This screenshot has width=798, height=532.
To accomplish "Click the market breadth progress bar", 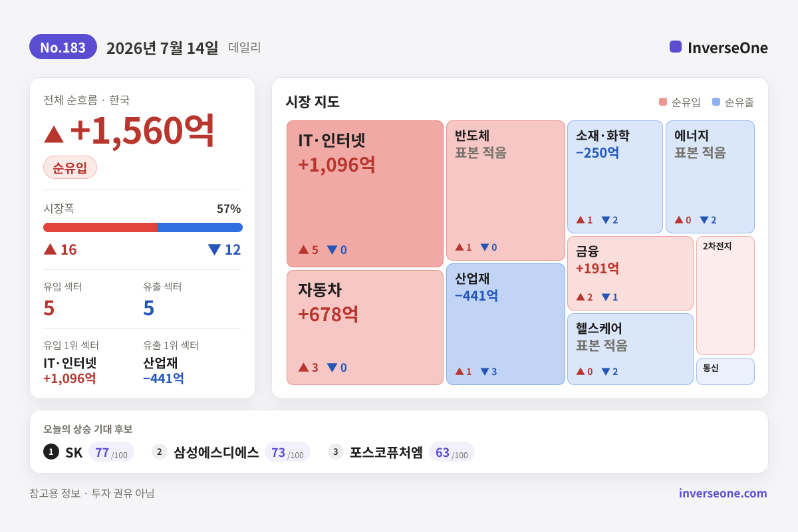I will 143,227.
